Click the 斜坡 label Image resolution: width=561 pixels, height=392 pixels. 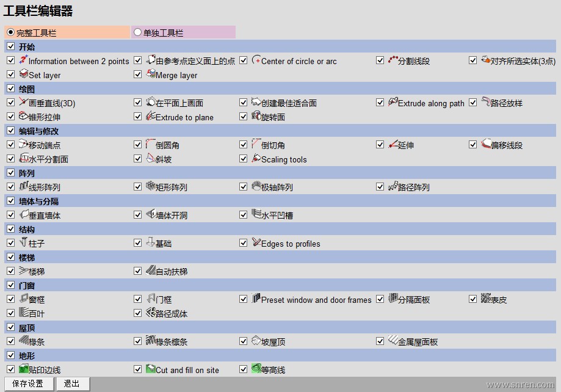164,159
